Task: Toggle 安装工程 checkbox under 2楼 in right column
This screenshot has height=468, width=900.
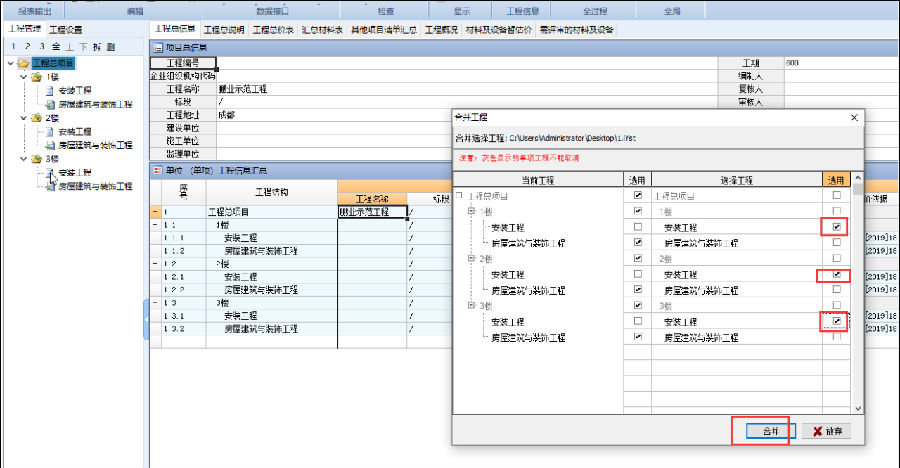Action: point(836,274)
